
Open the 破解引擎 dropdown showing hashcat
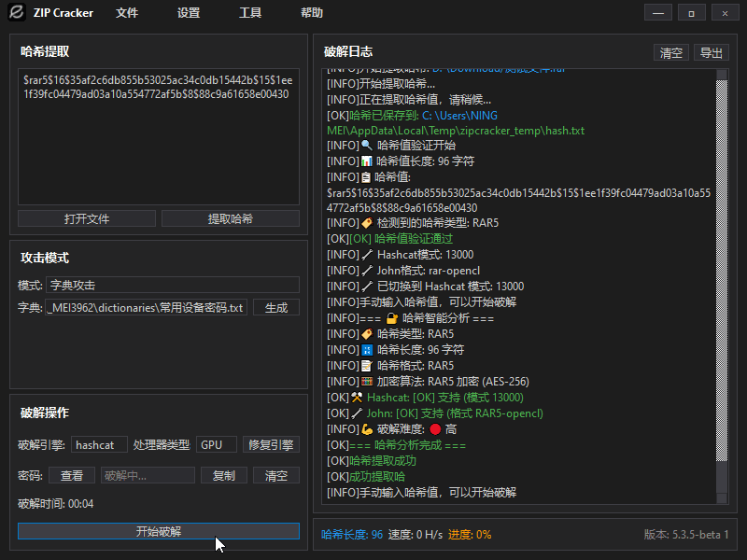point(98,444)
